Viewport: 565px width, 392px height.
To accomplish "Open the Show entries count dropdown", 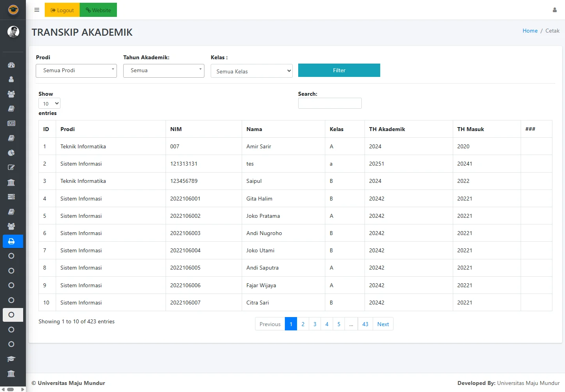I will coord(49,104).
